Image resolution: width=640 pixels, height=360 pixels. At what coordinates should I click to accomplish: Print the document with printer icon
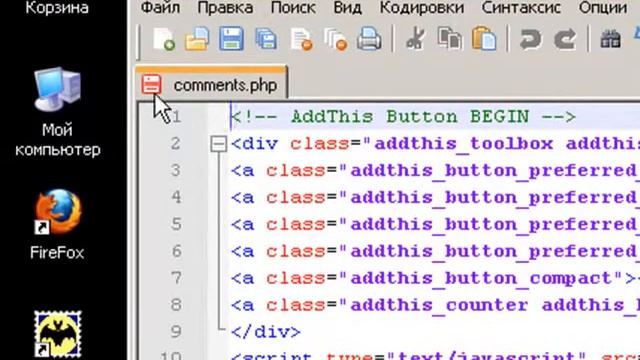pyautogui.click(x=369, y=39)
